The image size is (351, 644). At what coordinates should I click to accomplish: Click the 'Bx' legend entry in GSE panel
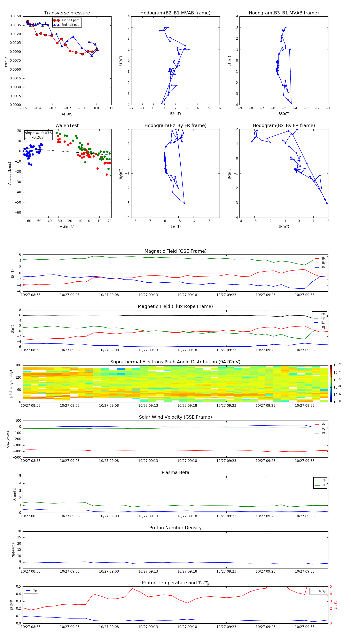(320, 259)
